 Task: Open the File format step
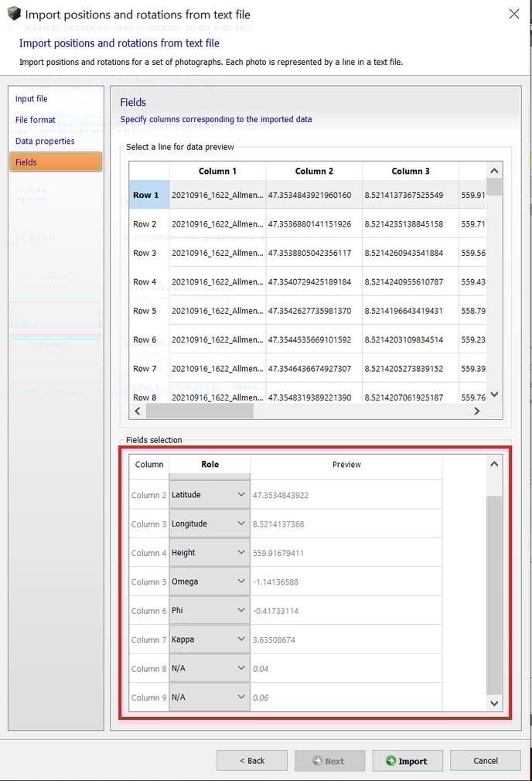36,120
